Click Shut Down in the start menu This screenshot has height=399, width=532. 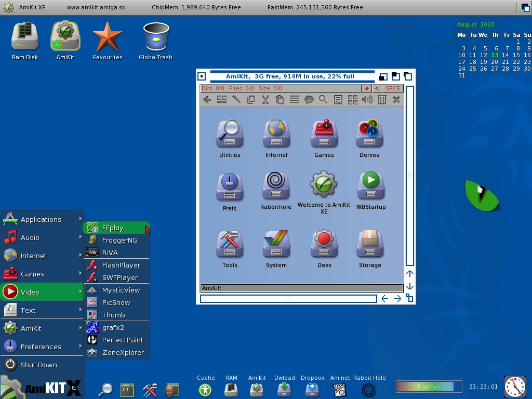pos(38,365)
